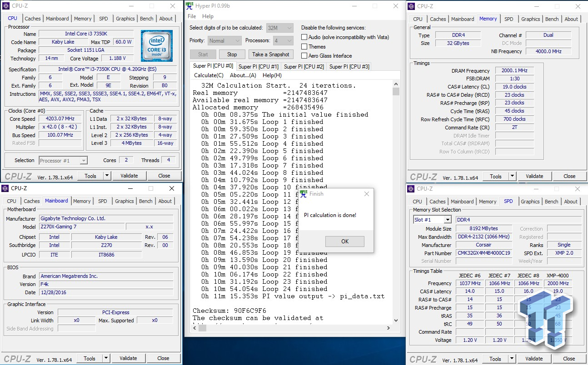Check the Aero Glass Interface option
The image size is (588, 365).
(x=304, y=56)
